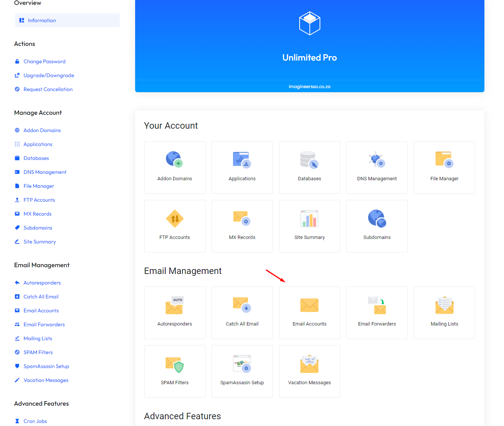Open the Vacation Messages tile

309,371
